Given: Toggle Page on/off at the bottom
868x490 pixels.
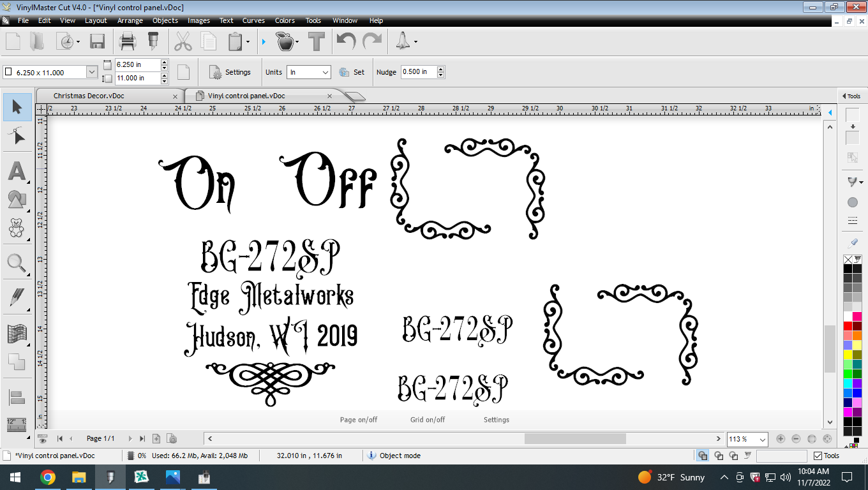Looking at the screenshot, I should pos(358,420).
